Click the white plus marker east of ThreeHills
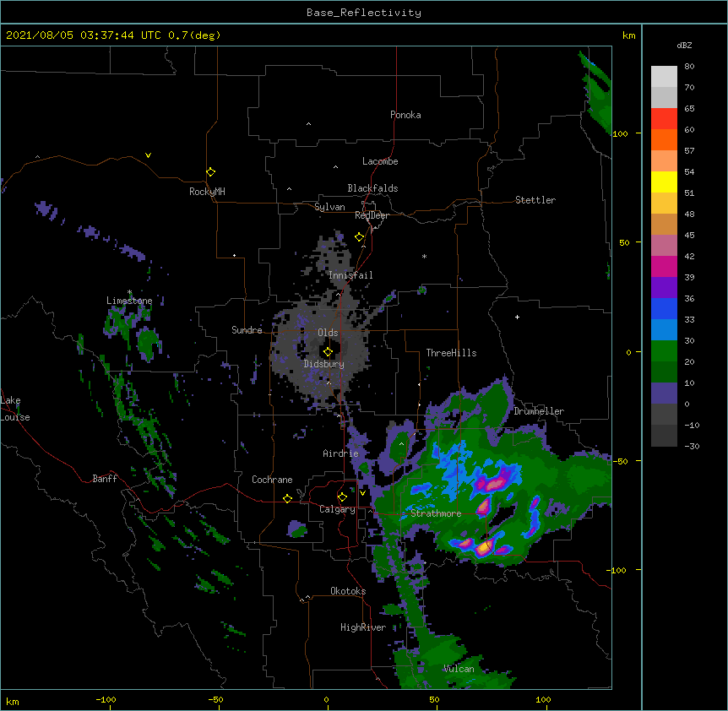728x711 pixels. [x=517, y=317]
